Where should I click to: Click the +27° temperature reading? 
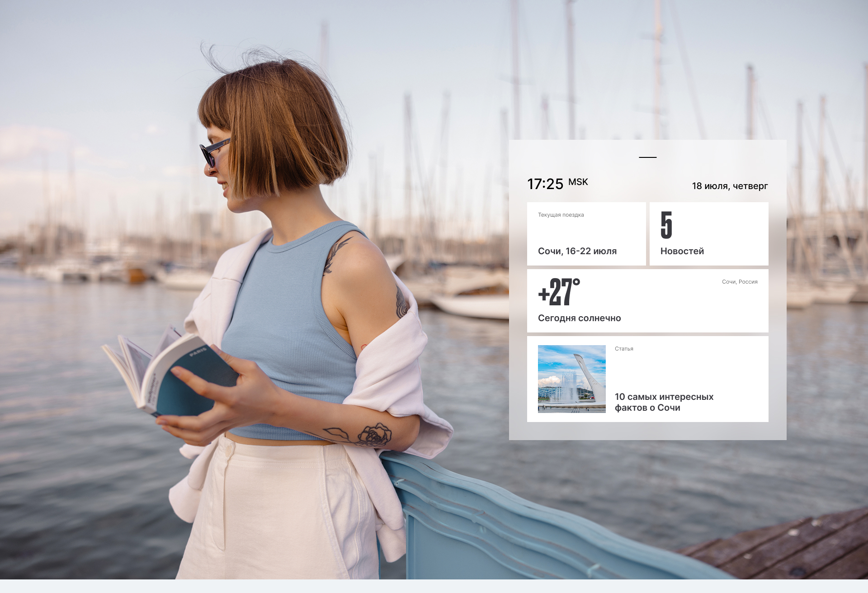[x=559, y=292]
